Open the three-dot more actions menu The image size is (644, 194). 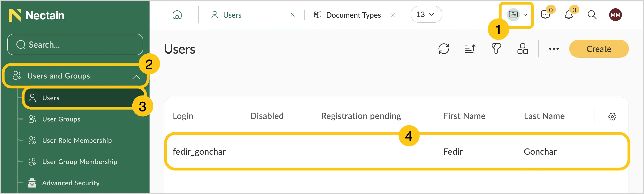click(554, 49)
